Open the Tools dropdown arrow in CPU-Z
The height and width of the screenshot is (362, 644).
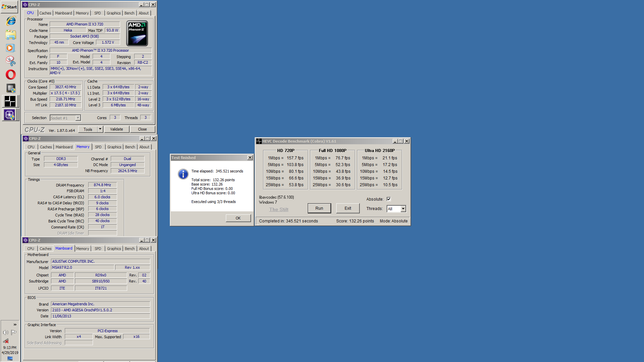click(100, 129)
